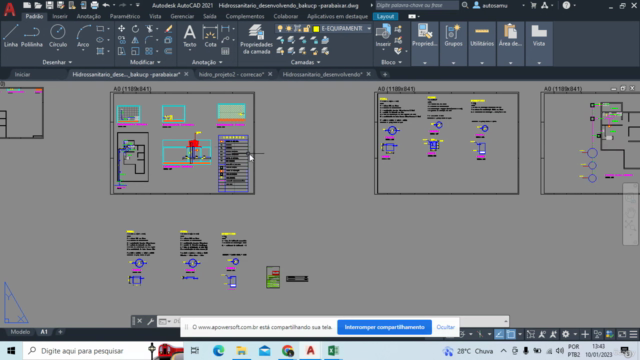Select the Stretch tool icon

pos(121,51)
